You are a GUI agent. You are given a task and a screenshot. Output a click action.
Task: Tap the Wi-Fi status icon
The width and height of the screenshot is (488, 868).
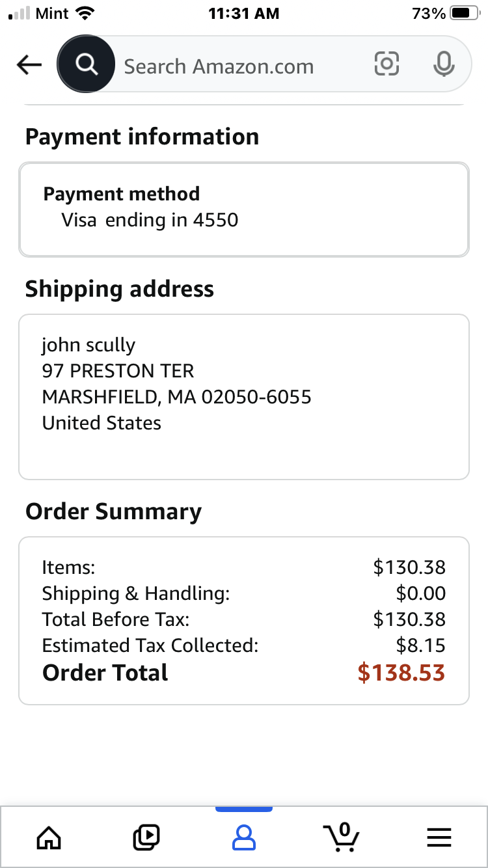coord(85,13)
